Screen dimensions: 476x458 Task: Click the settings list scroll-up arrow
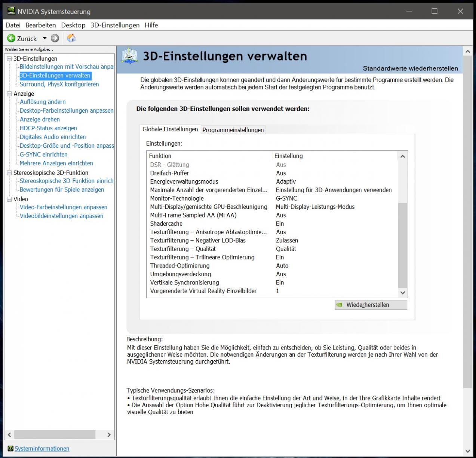coord(402,156)
